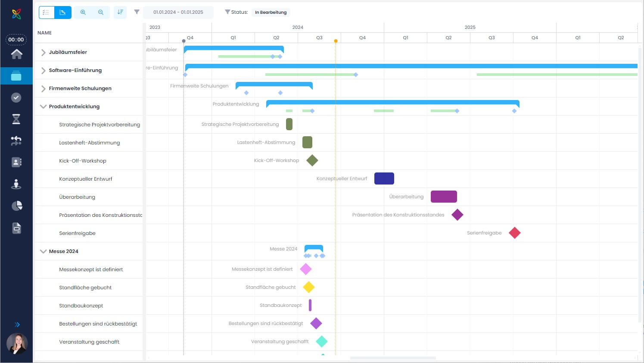The height and width of the screenshot is (363, 644).
Task: Click the 'In Bearbeitung' status filter
Action: (271, 12)
